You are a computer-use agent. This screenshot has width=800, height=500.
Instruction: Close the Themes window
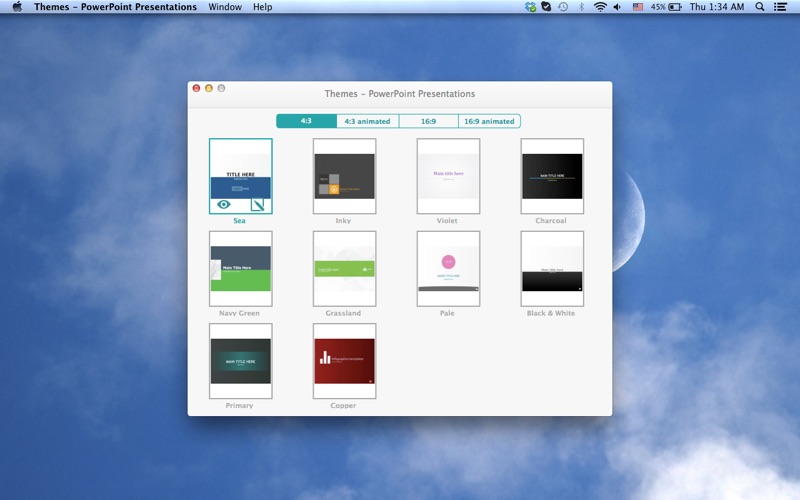click(x=196, y=88)
